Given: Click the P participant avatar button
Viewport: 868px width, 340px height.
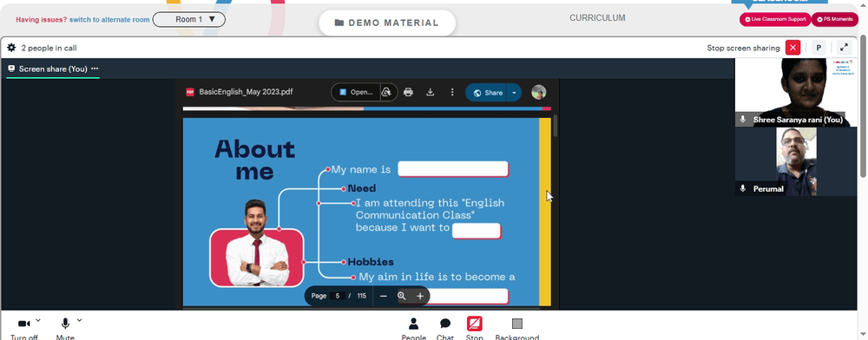Looking at the screenshot, I should [819, 48].
